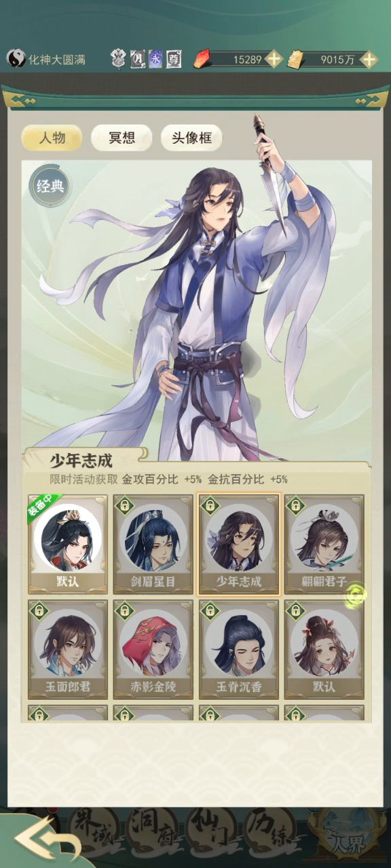Image resolution: width=391 pixels, height=868 pixels.
Task: Tap the 经典 classic badge
Action: 50,186
